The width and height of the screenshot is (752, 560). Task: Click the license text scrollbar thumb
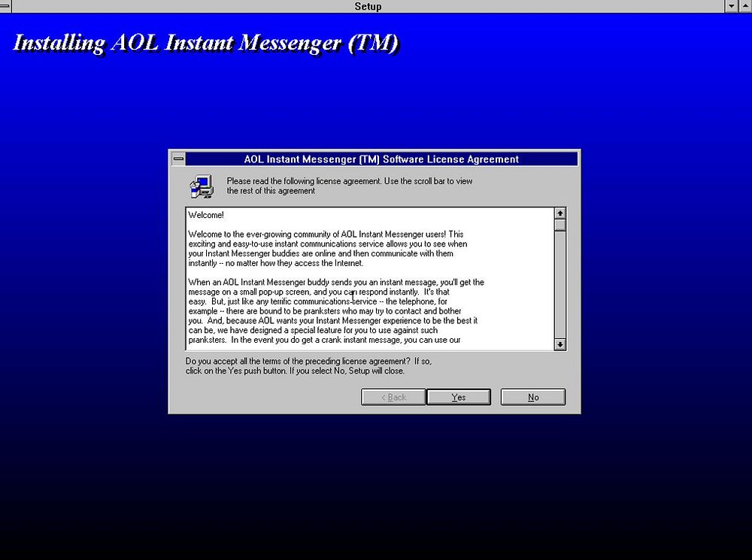[x=559, y=225]
